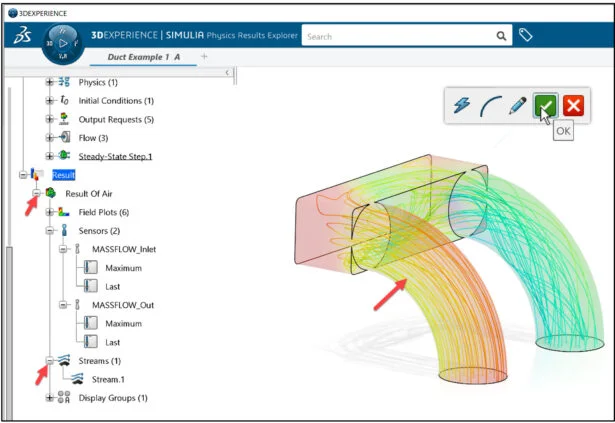The height and width of the screenshot is (423, 615).
Task: Click the pencil edit icon
Action: click(x=518, y=105)
